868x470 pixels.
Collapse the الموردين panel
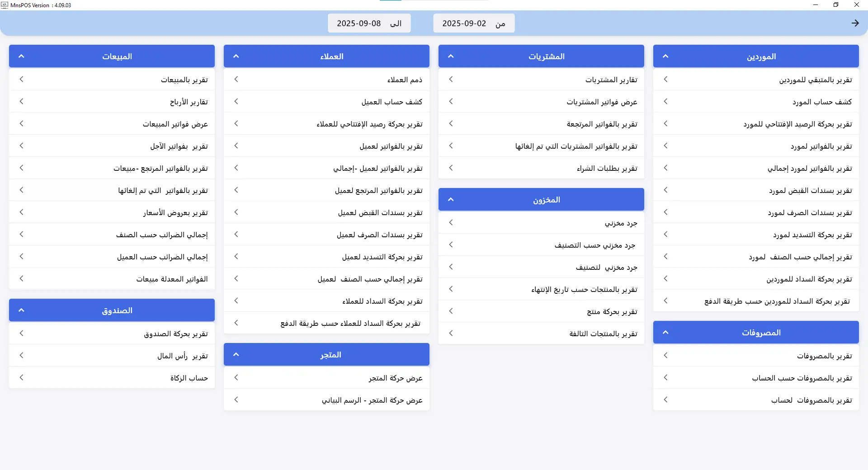(665, 56)
